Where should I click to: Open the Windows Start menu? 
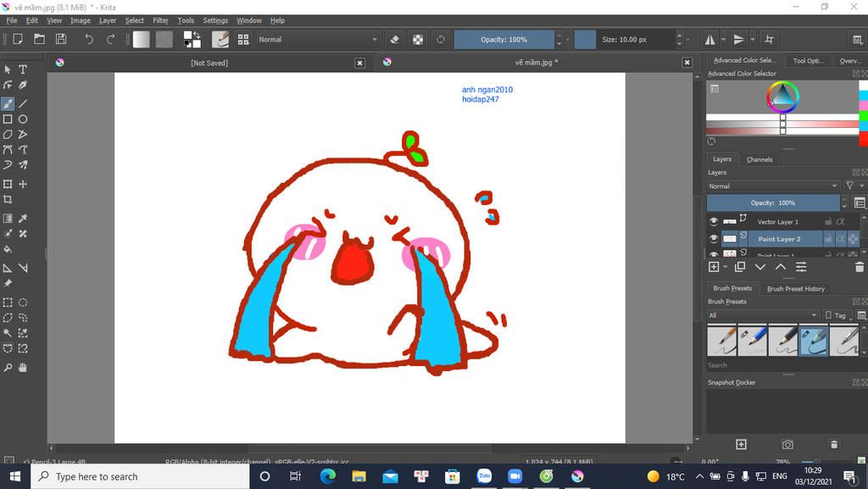tap(15, 476)
